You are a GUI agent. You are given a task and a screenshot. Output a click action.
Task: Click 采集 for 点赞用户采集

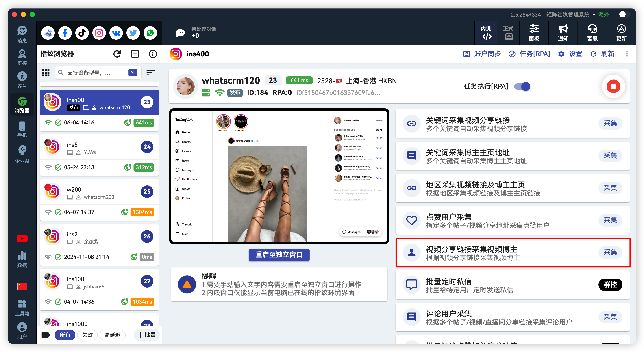610,220
